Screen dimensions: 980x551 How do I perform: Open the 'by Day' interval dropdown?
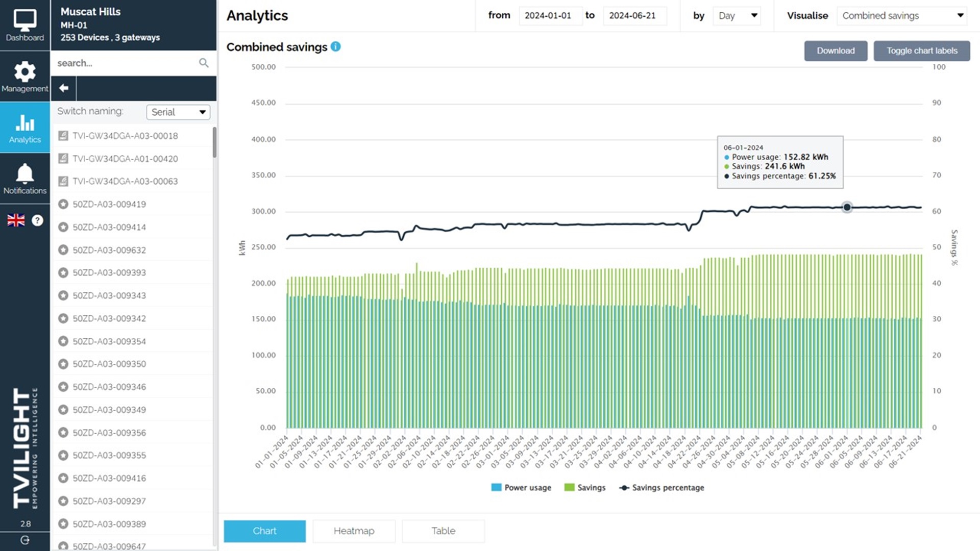[737, 16]
